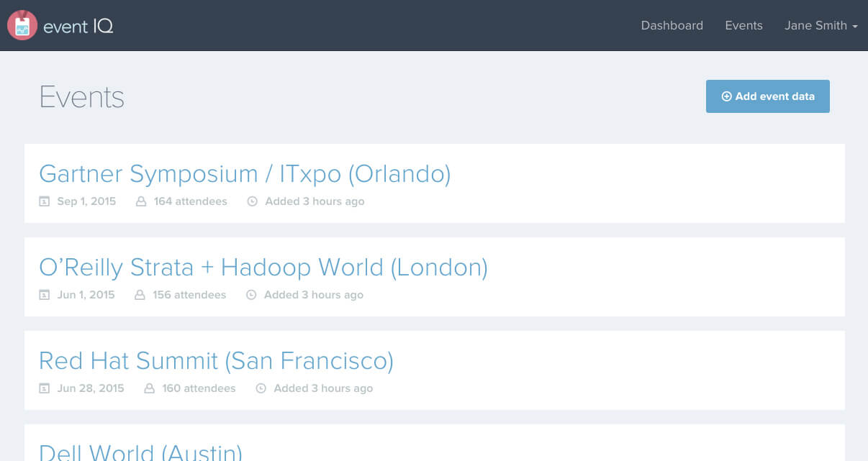This screenshot has height=461, width=868.
Task: Click calendar icon beside Jun 1, 2015
Action: point(45,295)
